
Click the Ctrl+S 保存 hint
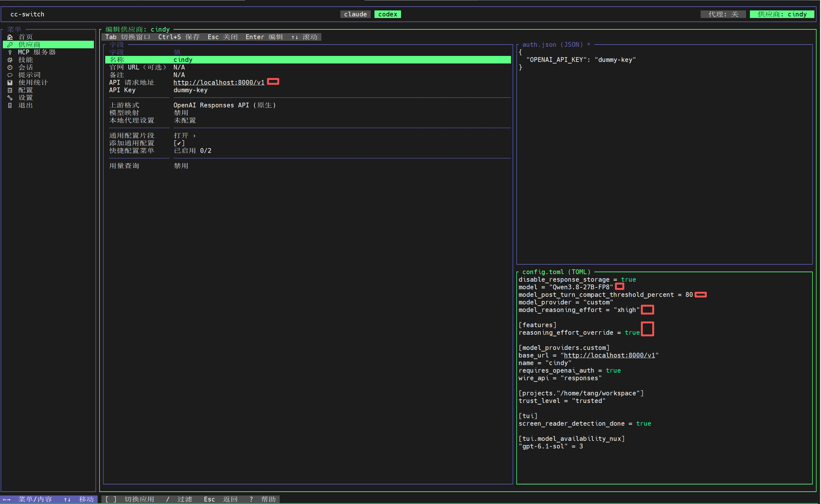click(179, 37)
